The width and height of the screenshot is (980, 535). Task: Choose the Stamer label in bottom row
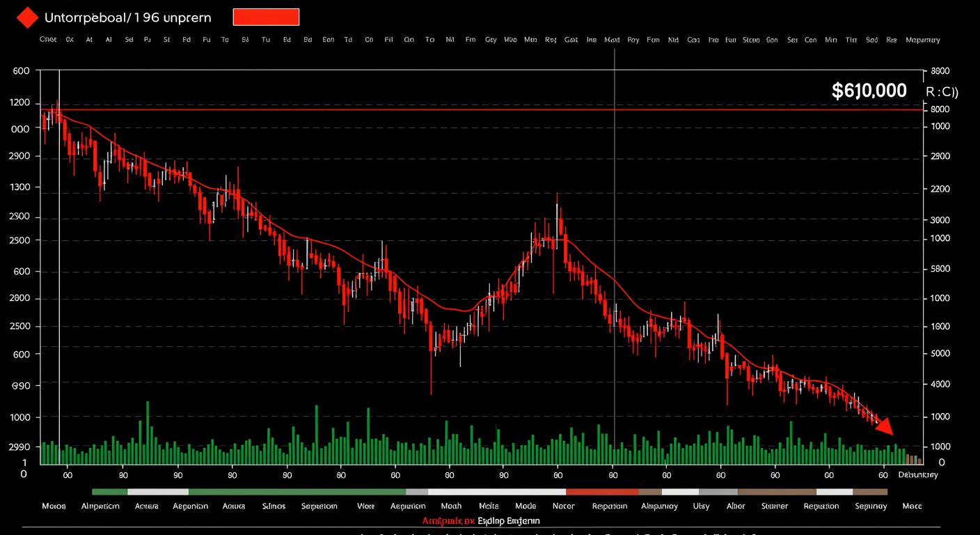[774, 506]
